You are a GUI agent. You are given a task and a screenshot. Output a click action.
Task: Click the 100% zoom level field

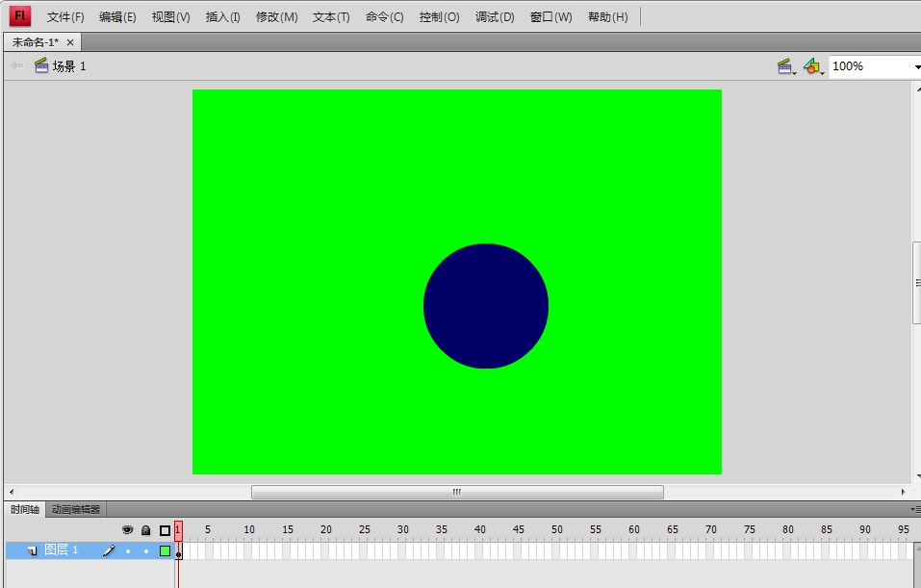pyautogui.click(x=874, y=66)
